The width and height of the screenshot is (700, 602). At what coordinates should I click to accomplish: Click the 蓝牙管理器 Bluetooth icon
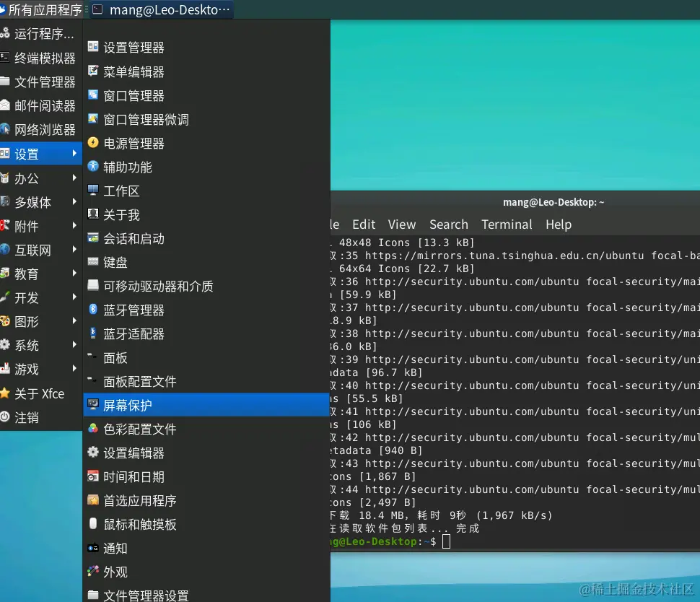93,309
